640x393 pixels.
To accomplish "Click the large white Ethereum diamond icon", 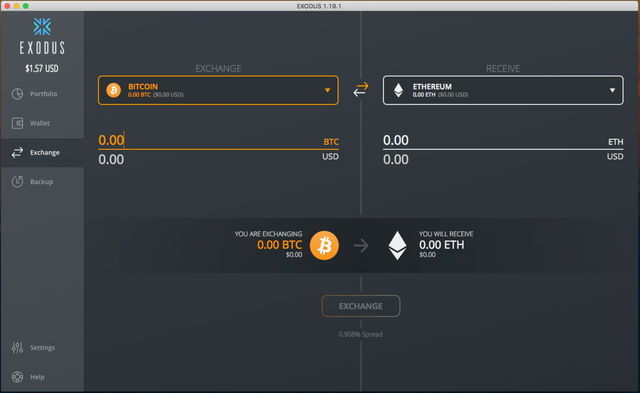I will coord(397,245).
